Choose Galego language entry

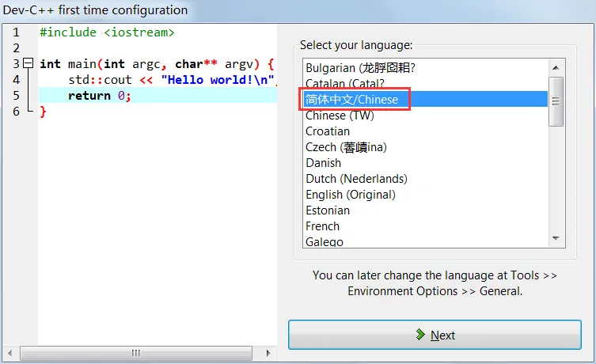coord(425,241)
